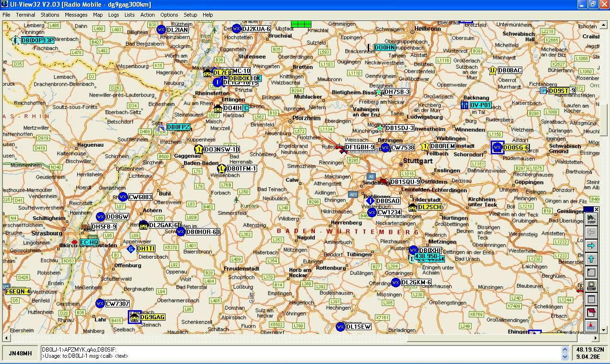
Task: Open the Terminal menu
Action: tap(25, 15)
